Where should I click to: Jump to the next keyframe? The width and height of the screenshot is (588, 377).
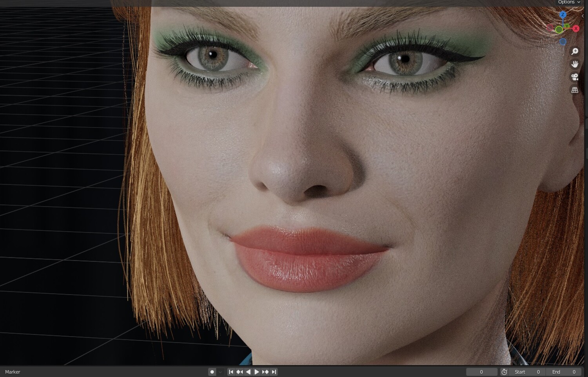click(265, 372)
